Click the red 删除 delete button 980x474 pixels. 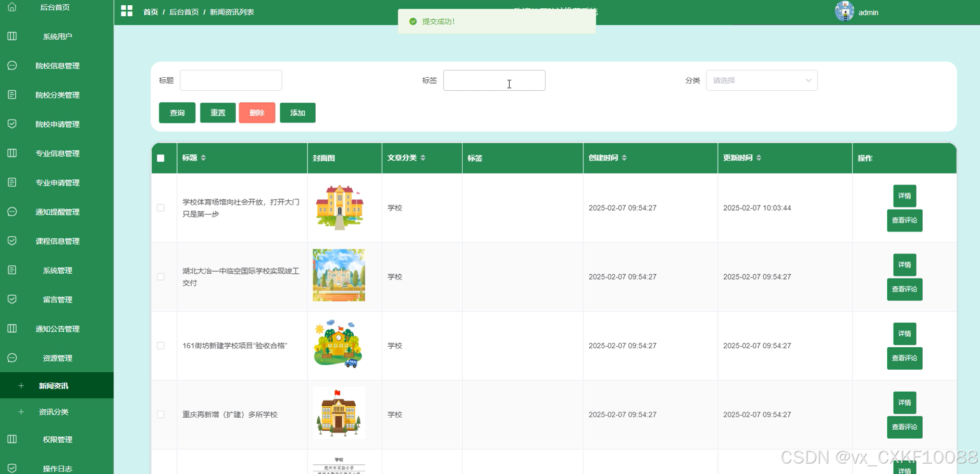257,113
